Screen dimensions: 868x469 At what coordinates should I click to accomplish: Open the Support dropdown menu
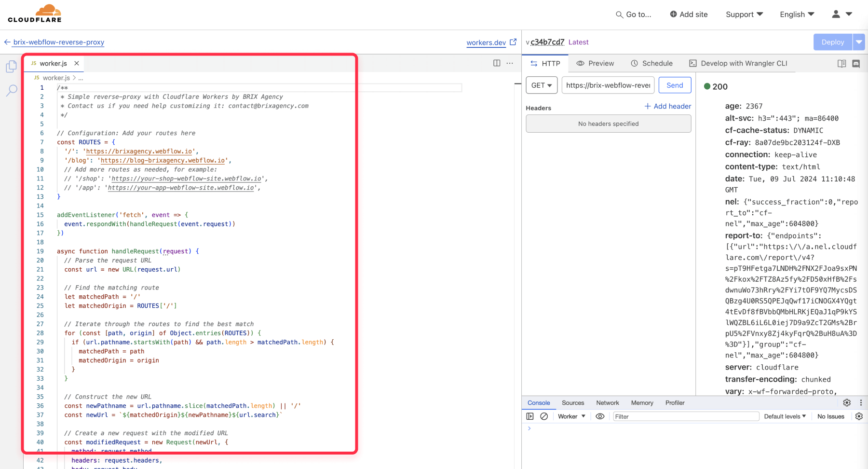tap(744, 14)
